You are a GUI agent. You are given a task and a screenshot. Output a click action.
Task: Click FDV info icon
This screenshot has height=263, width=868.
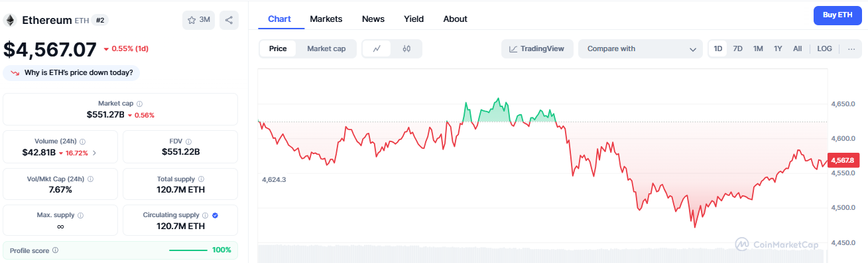[x=188, y=141]
